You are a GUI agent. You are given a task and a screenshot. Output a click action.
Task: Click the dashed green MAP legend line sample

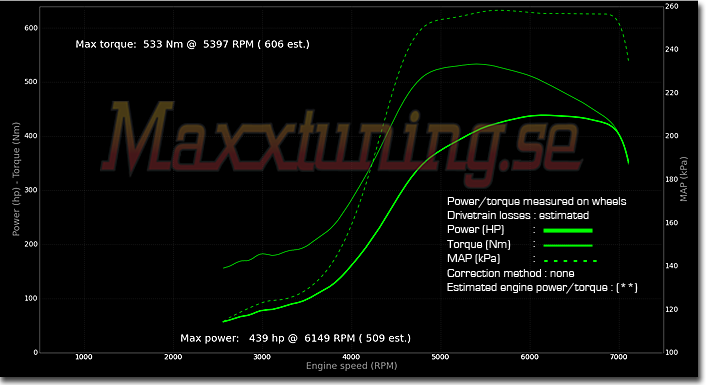(570, 260)
